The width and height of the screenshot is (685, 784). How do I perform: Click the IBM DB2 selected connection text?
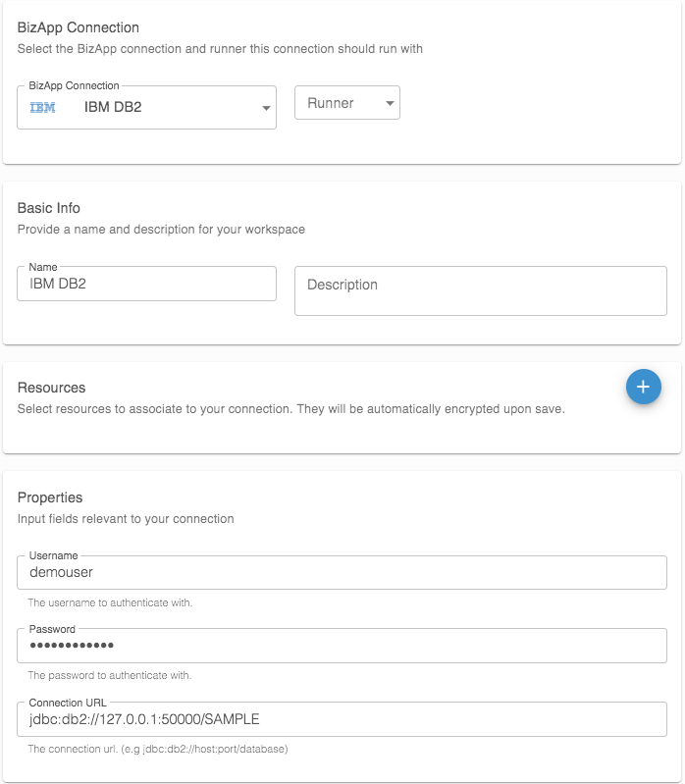click(113, 108)
